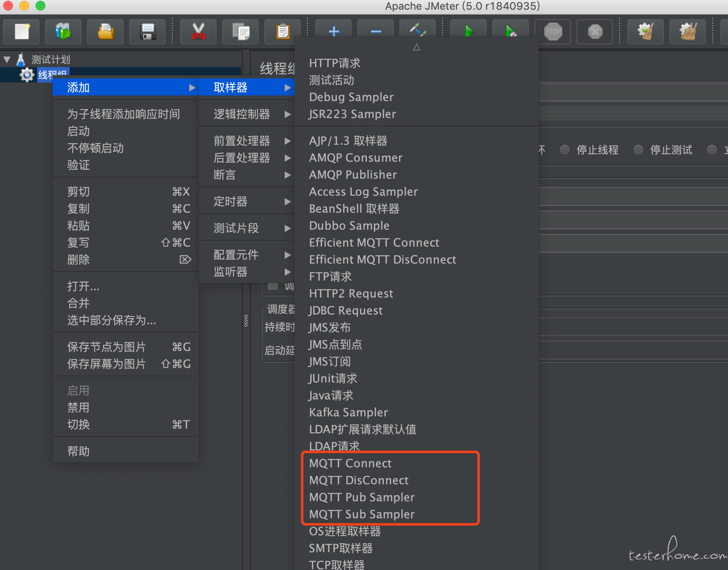Expand the 定时器 submenu
This screenshot has height=570, width=728.
[246, 201]
